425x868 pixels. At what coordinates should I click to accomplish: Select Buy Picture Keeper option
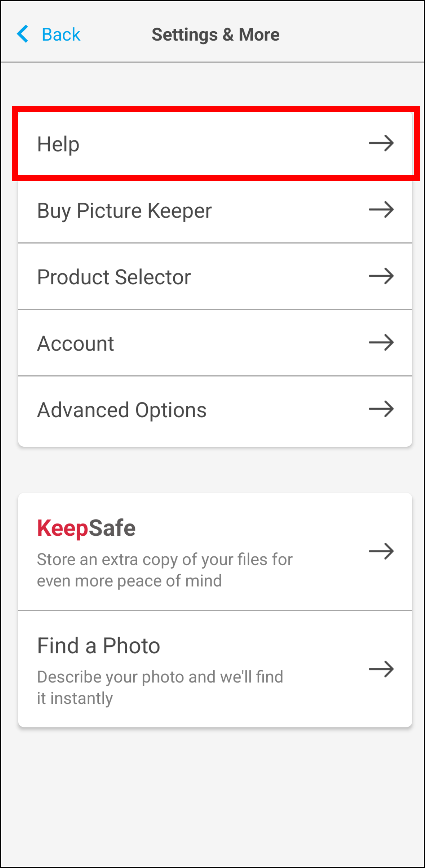point(215,210)
